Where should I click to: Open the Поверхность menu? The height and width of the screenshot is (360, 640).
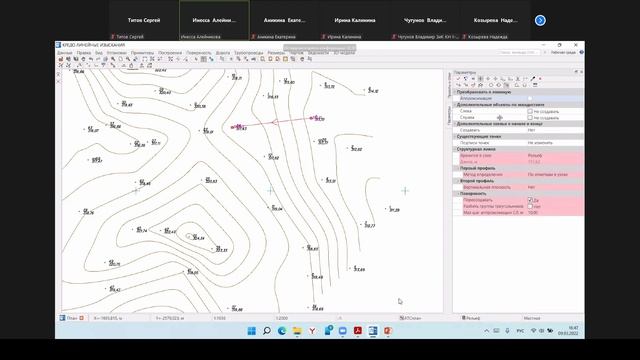199,53
